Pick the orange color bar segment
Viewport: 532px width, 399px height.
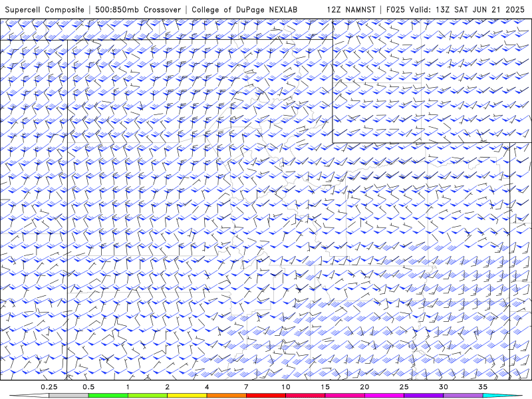tap(226, 396)
